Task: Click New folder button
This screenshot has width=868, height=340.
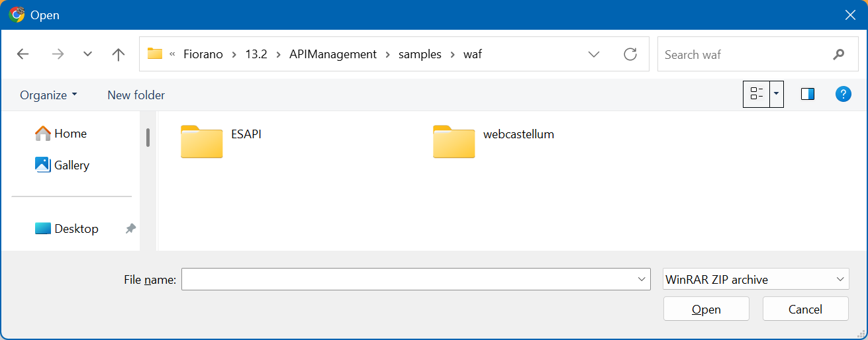Action: pyautogui.click(x=136, y=95)
